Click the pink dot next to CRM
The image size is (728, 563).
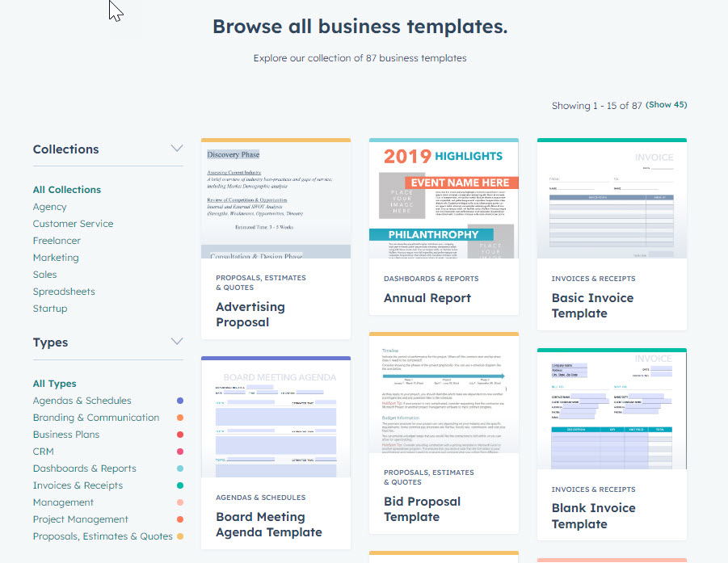pyautogui.click(x=179, y=452)
